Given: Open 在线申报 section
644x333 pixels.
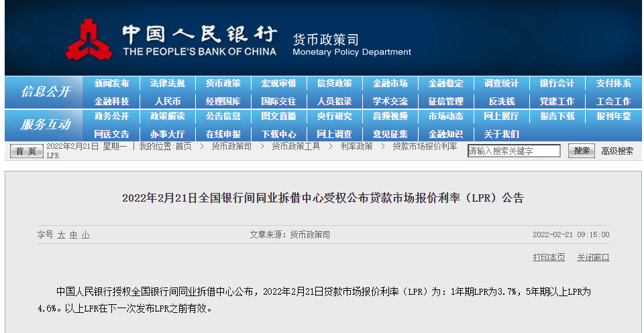Looking at the screenshot, I should [223, 134].
